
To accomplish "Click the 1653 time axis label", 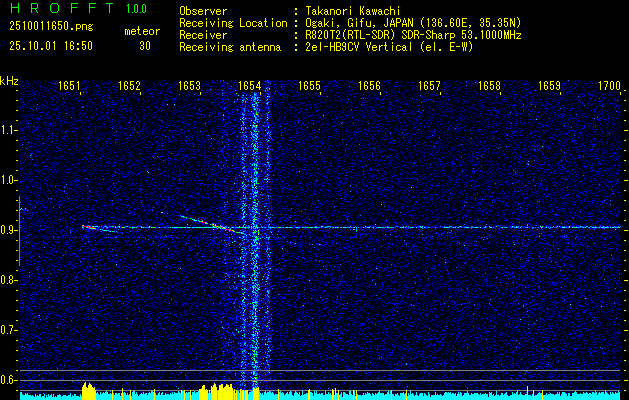I will (189, 86).
